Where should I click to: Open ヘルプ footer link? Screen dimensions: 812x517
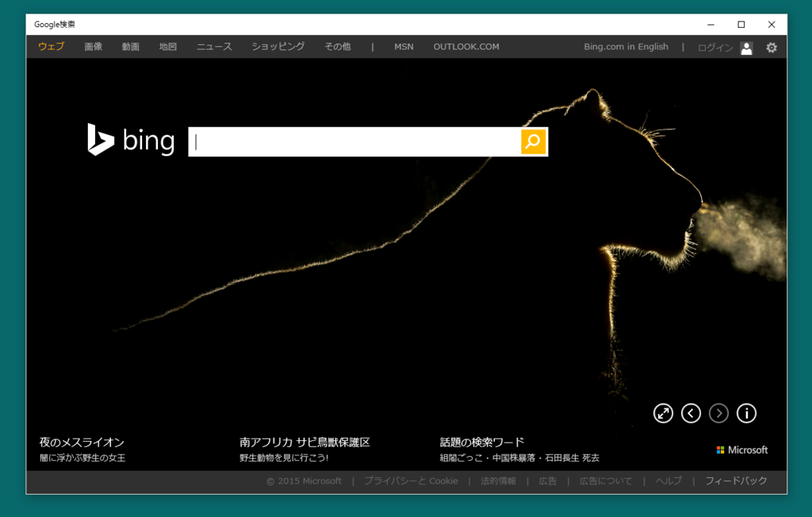(x=668, y=481)
